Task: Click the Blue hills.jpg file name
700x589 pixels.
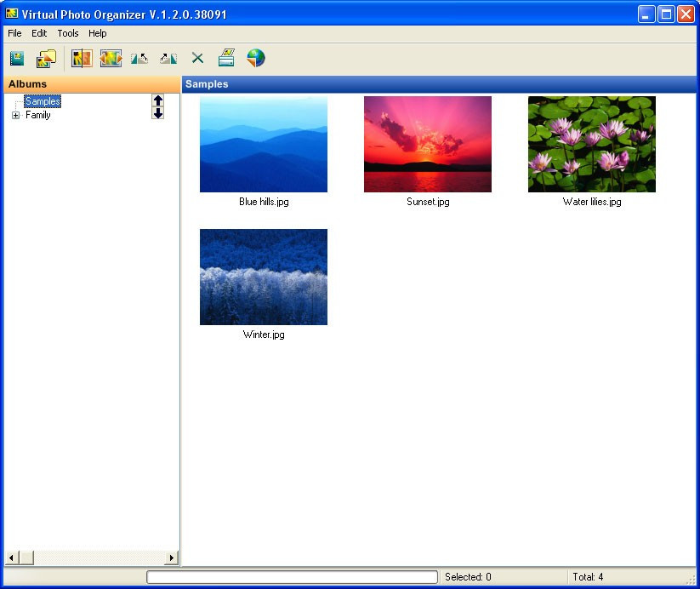Action: point(264,202)
